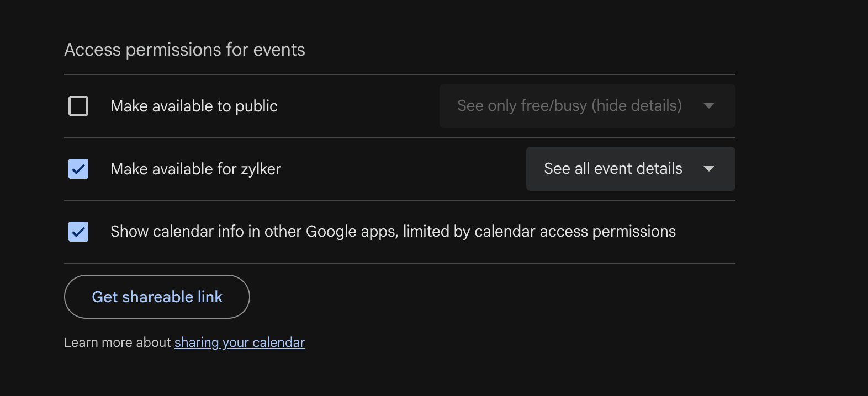Click the "limited by calendar access permissions" text
The height and width of the screenshot is (396, 868).
[539, 232]
